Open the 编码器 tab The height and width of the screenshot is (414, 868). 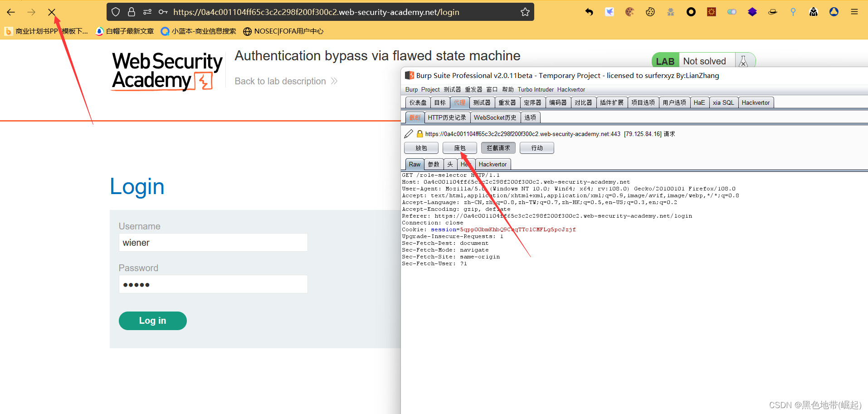[558, 102]
